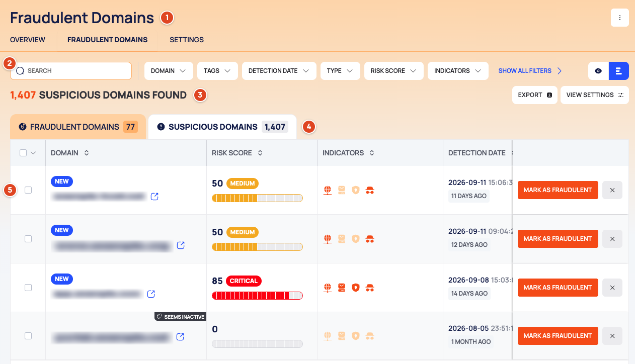Click the red critical risk score bar

pyautogui.click(x=257, y=296)
